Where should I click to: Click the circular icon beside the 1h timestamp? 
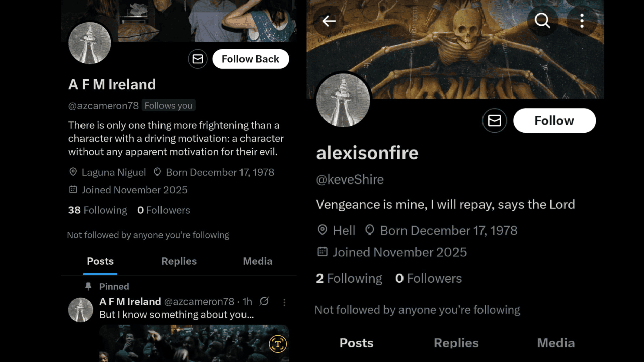264,301
